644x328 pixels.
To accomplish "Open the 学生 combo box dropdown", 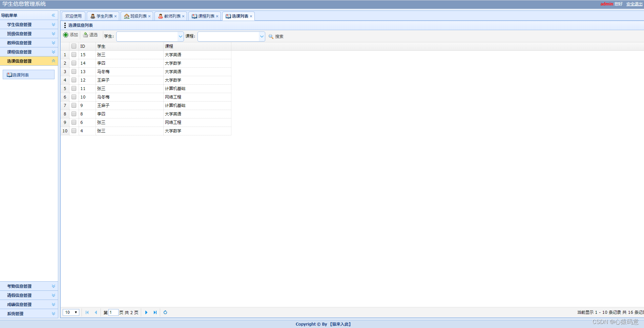I will click(180, 36).
